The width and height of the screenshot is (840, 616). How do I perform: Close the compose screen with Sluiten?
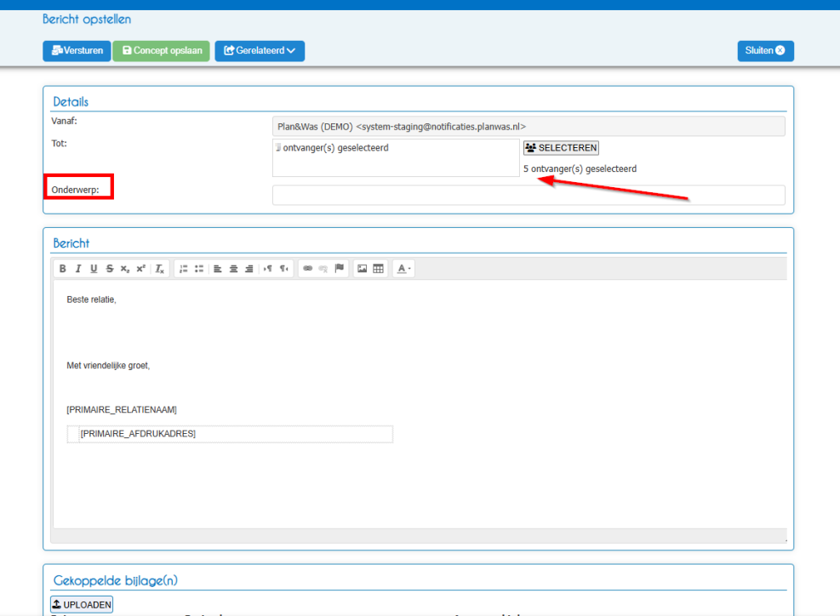click(x=766, y=51)
